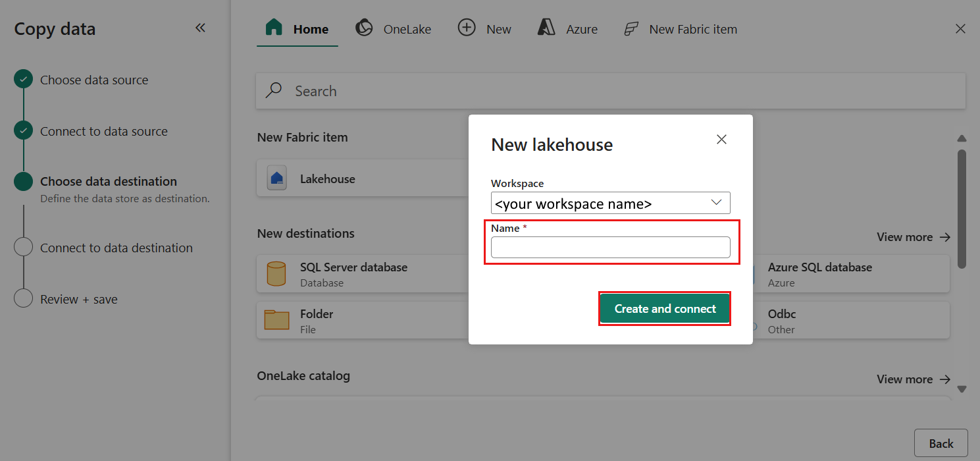The width and height of the screenshot is (980, 461).
Task: Click completed step check for Connect to data source
Action: pyautogui.click(x=23, y=130)
